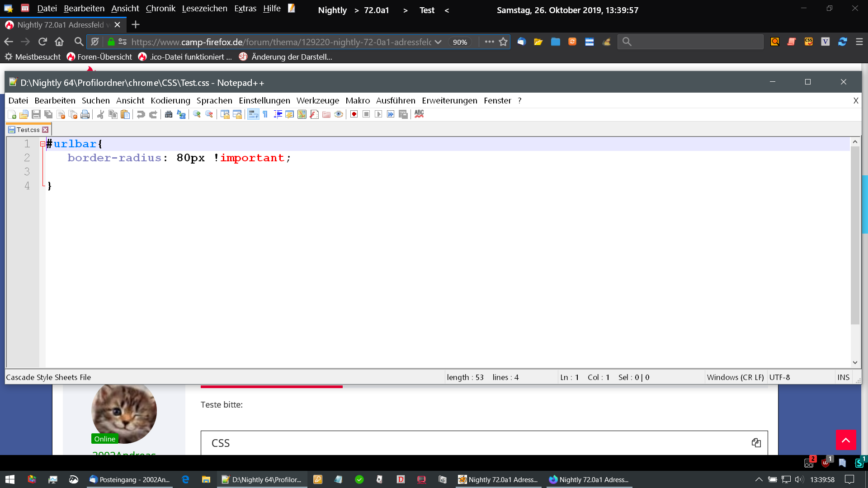
Task: Click the Save file toolbar icon
Action: [x=36, y=115]
